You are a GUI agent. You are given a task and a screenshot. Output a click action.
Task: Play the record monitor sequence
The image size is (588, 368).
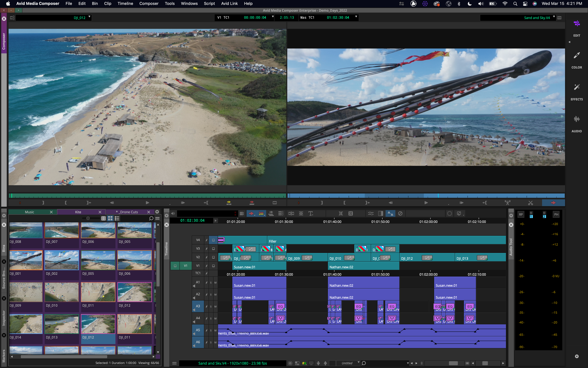[426, 203]
